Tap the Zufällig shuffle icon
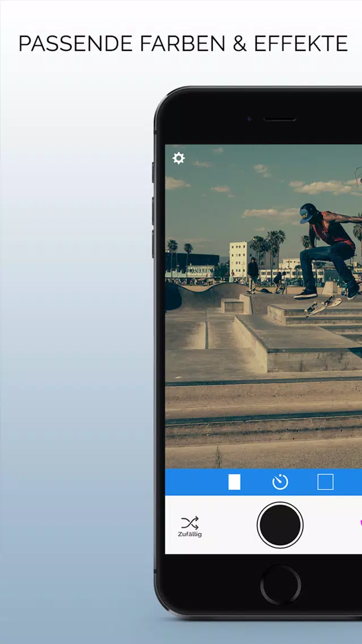The image size is (362, 644). pos(190,523)
